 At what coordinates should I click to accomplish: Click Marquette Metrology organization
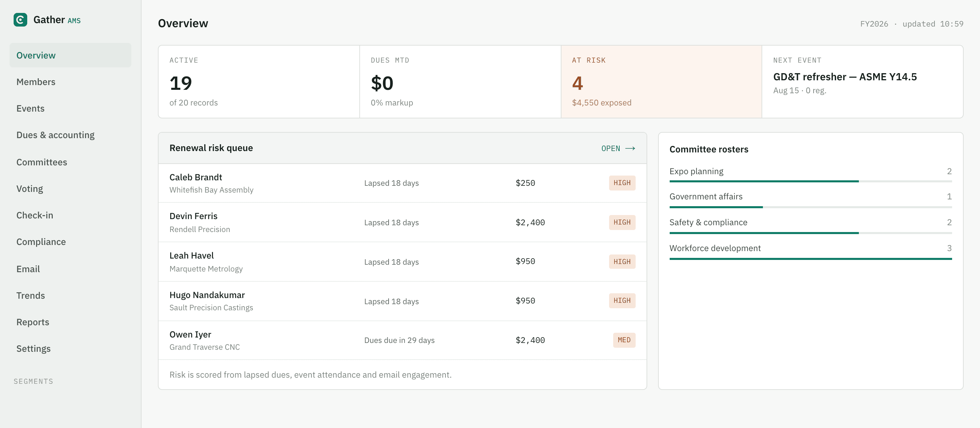(206, 269)
